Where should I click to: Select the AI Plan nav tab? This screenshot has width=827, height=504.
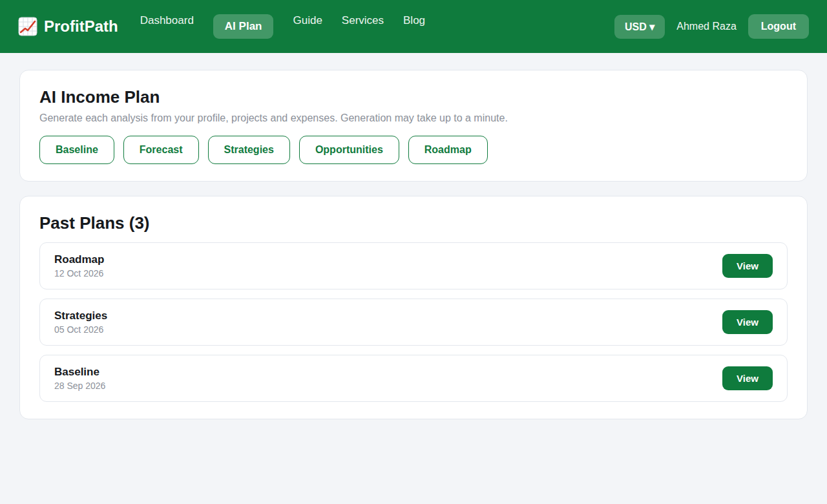(243, 26)
